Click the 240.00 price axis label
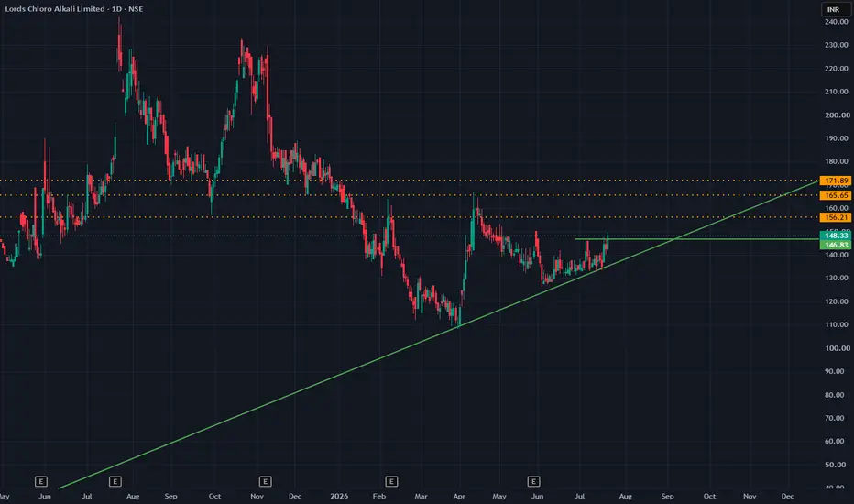Image resolution: width=854 pixels, height=504 pixels. coord(837,22)
